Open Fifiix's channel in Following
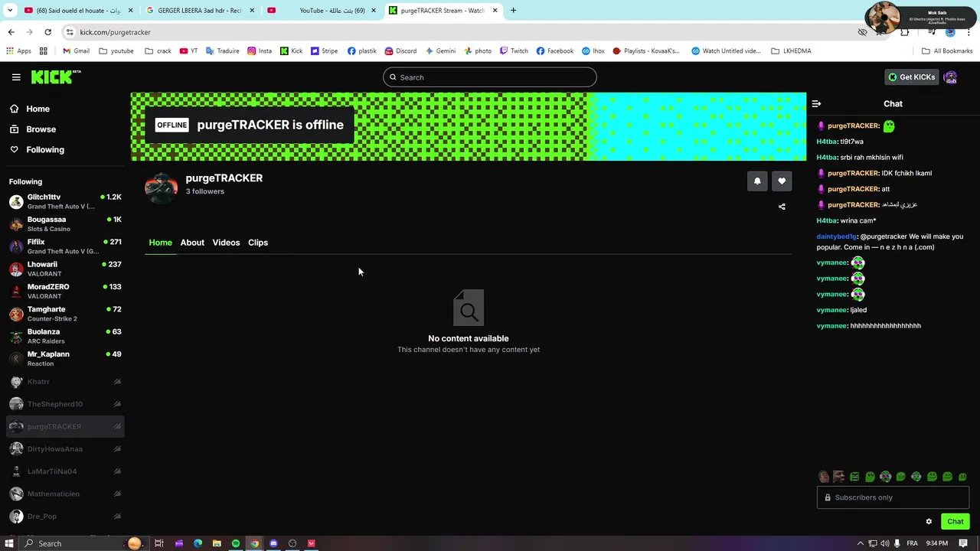 (65, 246)
